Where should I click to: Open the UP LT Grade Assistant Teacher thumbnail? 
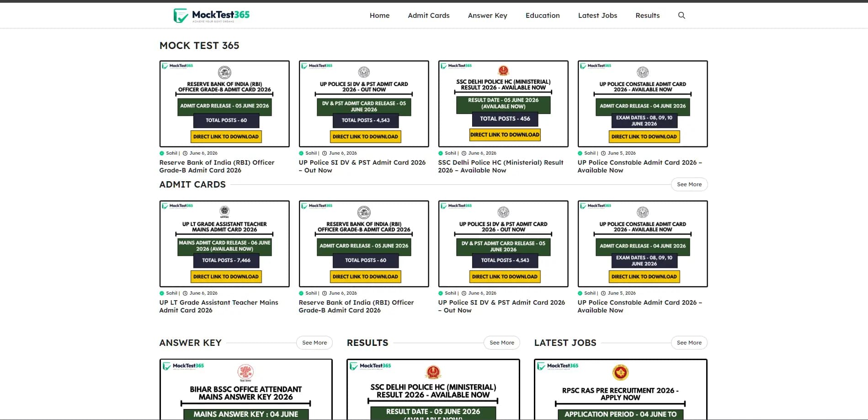224,244
